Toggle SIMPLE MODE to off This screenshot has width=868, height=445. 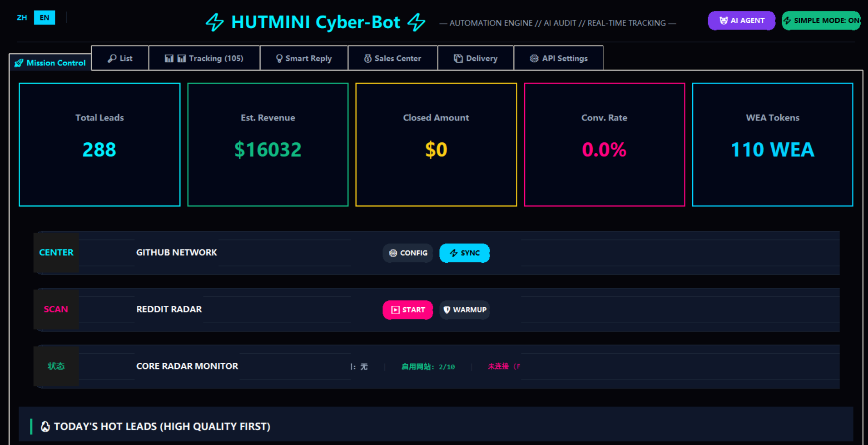820,20
